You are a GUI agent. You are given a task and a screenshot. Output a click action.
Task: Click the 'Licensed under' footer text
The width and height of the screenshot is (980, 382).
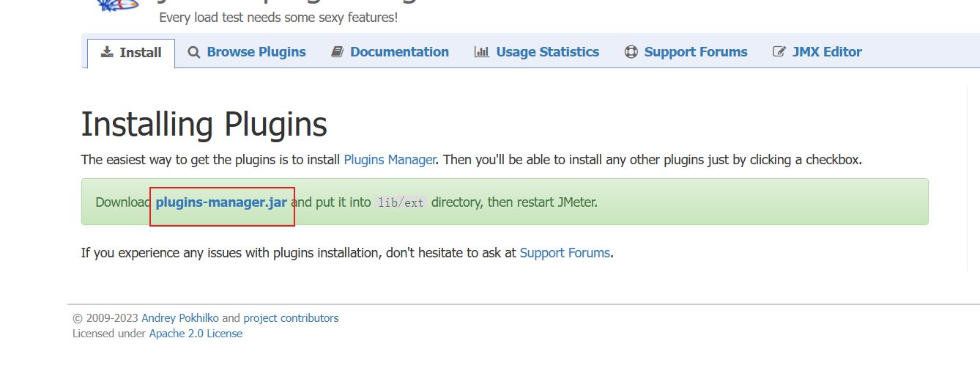[109, 334]
